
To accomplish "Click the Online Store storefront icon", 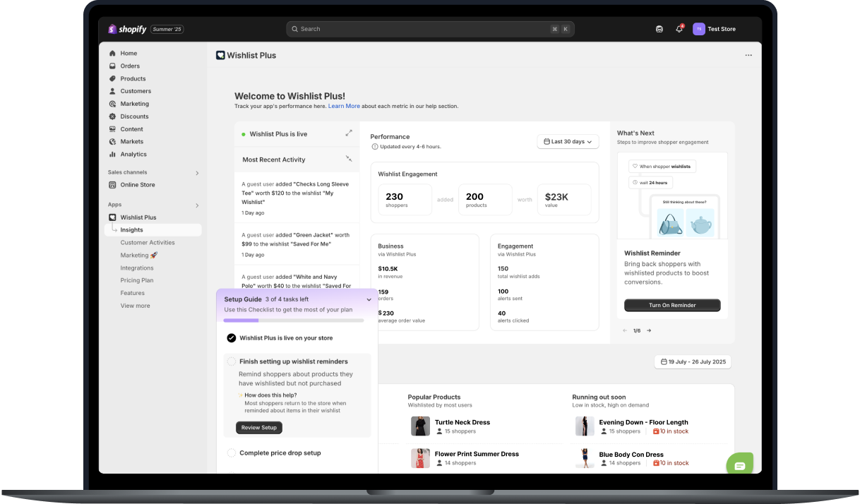I will (112, 185).
